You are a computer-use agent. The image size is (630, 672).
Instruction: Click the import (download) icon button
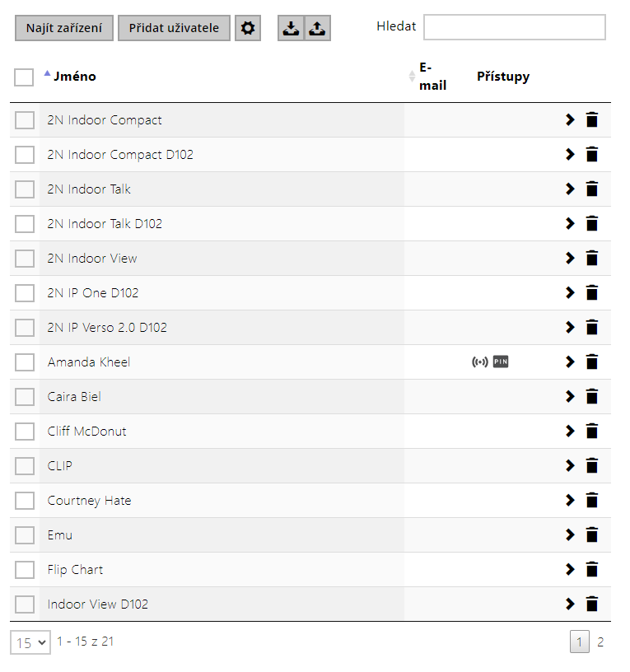(291, 28)
